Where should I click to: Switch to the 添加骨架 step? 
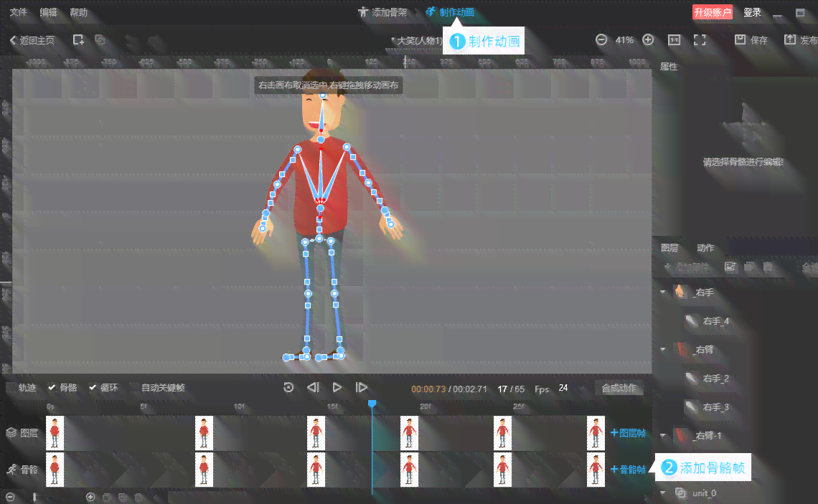point(382,12)
